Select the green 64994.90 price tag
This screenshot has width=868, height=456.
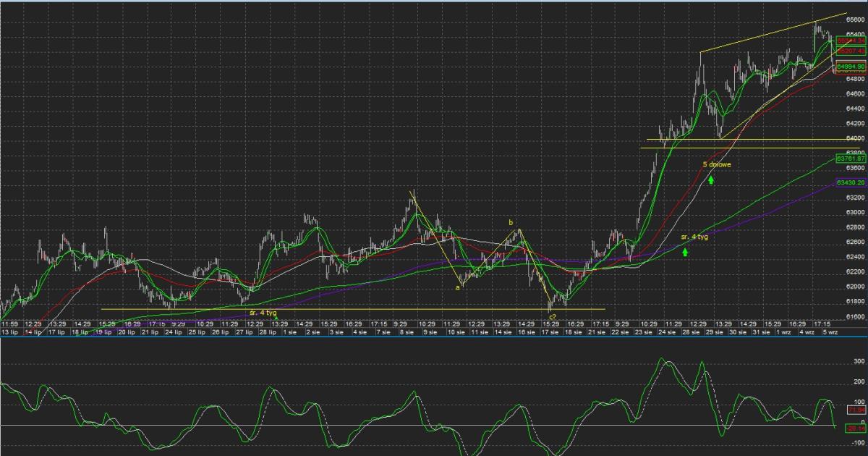pos(851,67)
